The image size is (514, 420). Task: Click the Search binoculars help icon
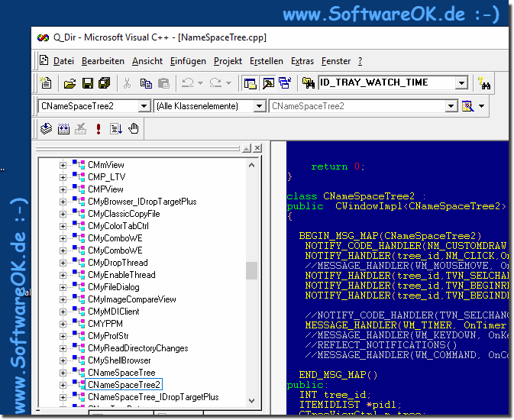click(484, 83)
